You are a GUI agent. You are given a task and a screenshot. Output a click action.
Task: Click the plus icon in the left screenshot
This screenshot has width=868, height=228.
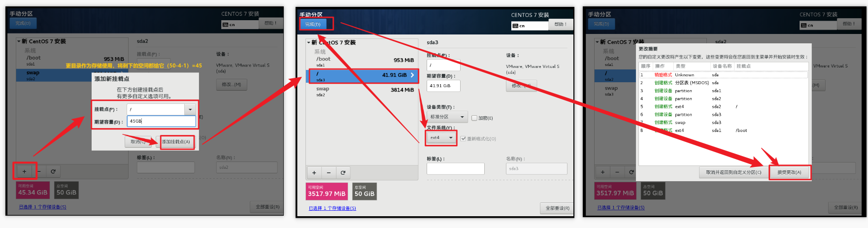pos(24,171)
